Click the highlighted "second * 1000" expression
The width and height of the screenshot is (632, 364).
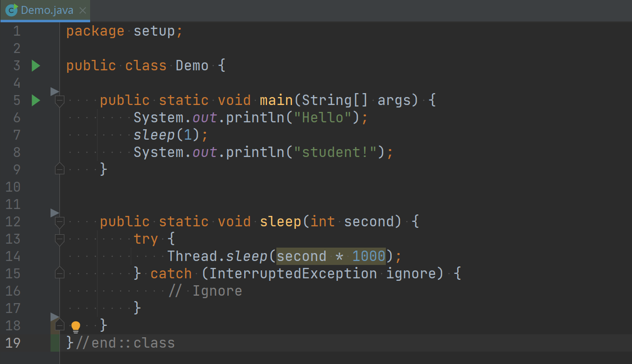(330, 256)
